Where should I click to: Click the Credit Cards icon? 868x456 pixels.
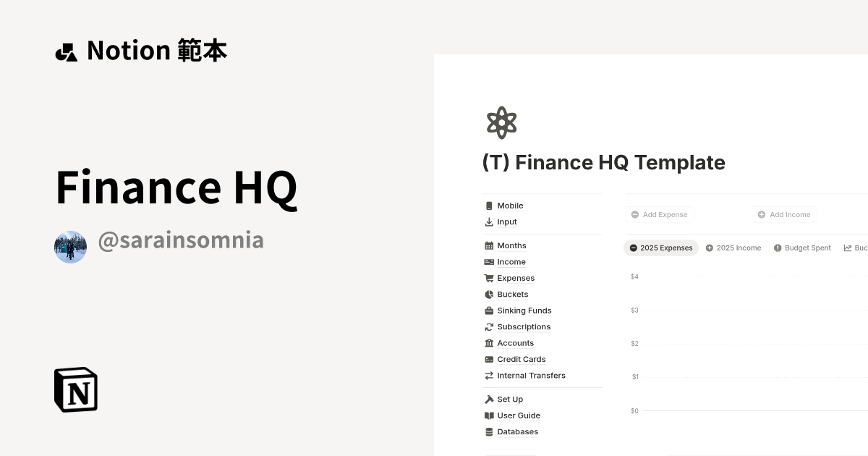(489, 359)
